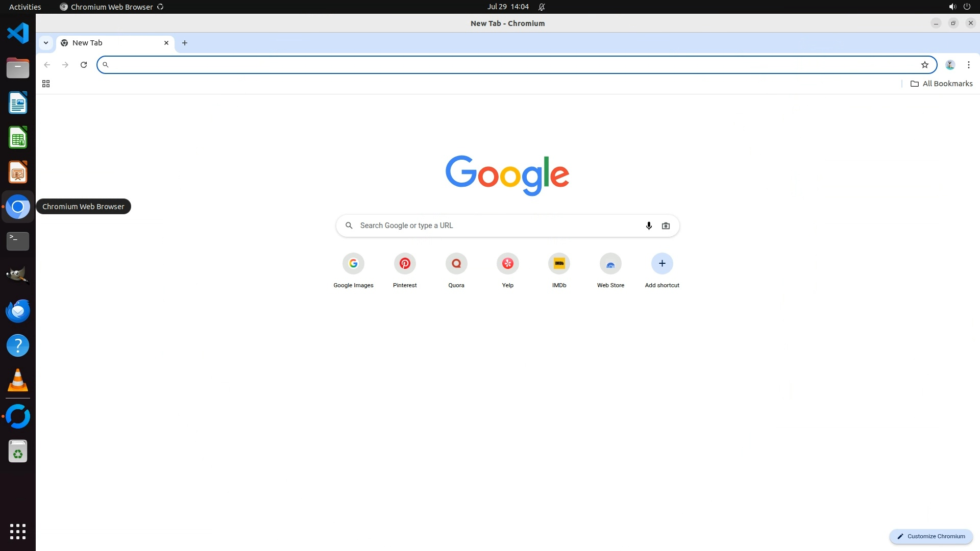Open a new tab with plus button
Image resolution: width=980 pixels, height=551 pixels.
(185, 43)
